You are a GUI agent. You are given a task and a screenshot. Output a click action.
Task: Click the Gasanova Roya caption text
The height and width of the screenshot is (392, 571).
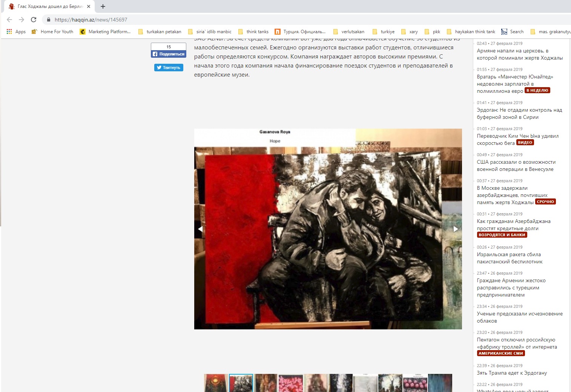(275, 132)
